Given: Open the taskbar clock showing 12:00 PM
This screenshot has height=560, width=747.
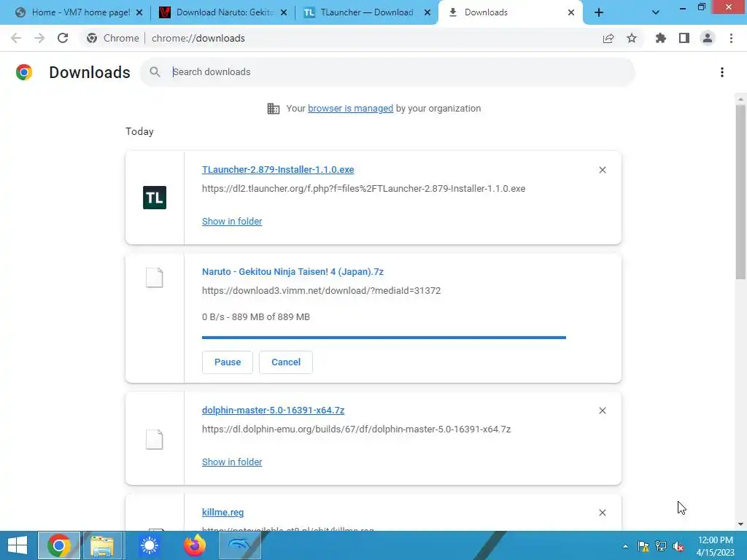Looking at the screenshot, I should 716,545.
